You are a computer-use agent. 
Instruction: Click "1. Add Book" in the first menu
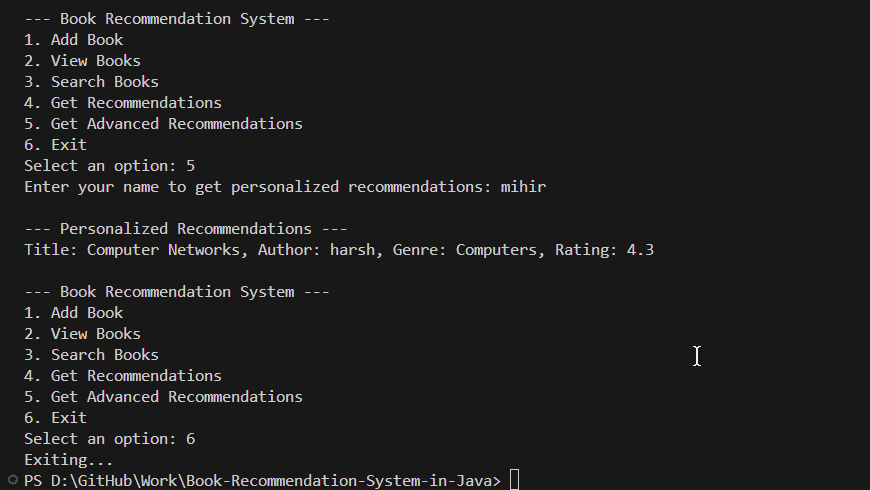pos(74,40)
